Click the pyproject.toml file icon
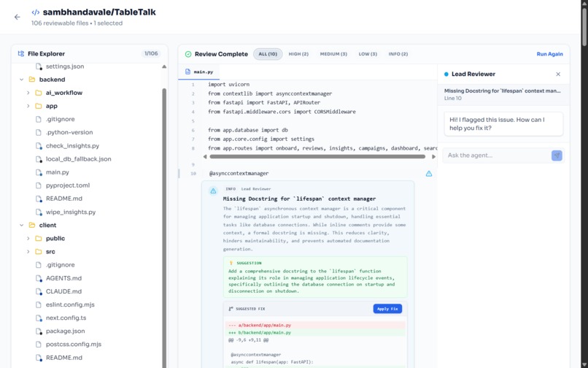 point(38,185)
